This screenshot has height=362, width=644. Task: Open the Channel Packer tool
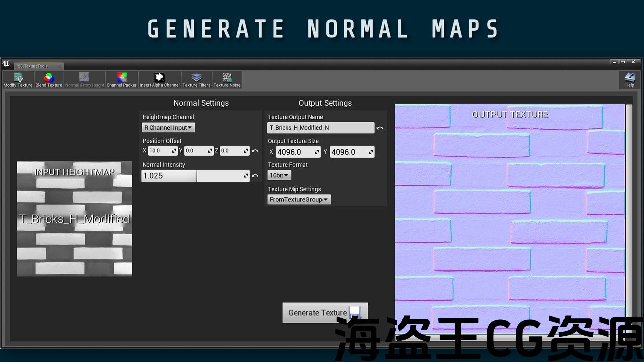tap(122, 80)
